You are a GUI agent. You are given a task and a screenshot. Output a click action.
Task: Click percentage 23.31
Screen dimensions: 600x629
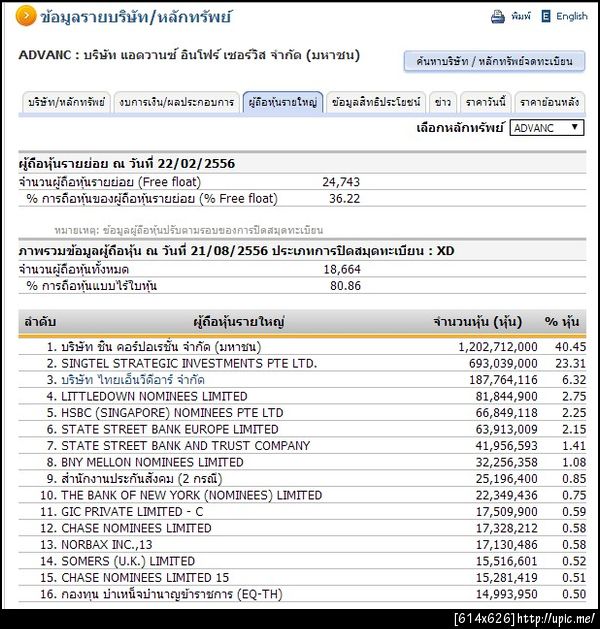coord(570,363)
